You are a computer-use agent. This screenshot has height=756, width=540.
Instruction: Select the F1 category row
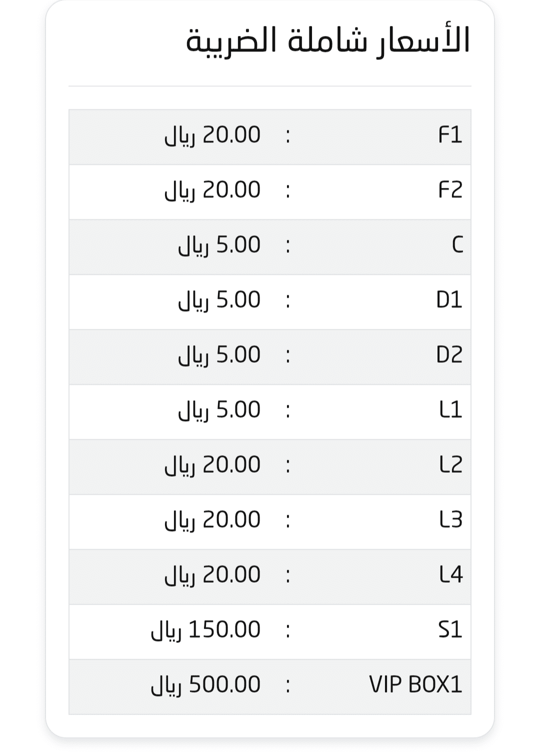coord(270,137)
